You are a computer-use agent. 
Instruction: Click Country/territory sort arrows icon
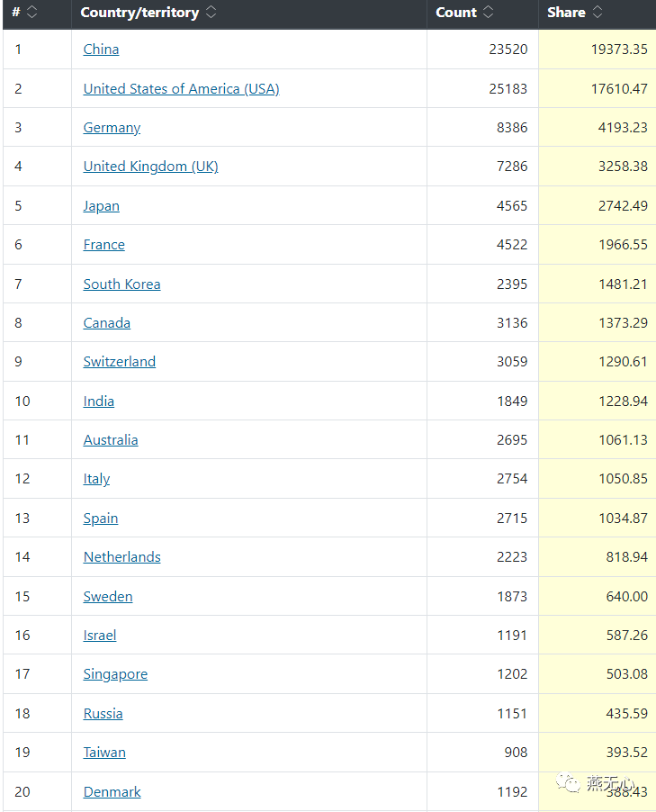(x=211, y=13)
